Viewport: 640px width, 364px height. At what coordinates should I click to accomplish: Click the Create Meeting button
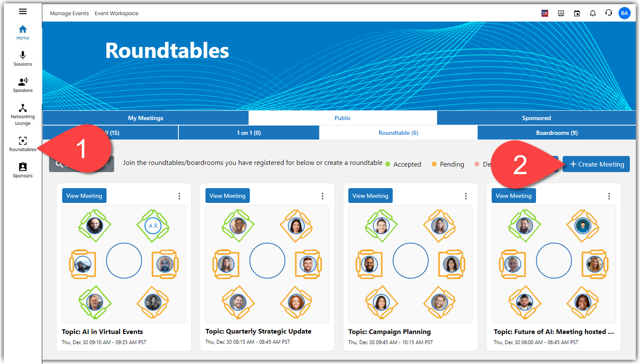tap(596, 164)
